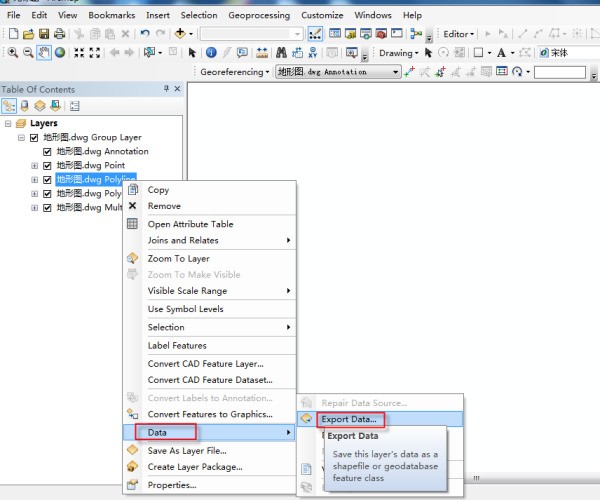The width and height of the screenshot is (600, 500).
Task: Click the Save document icon
Action: pyautogui.click(x=44, y=34)
